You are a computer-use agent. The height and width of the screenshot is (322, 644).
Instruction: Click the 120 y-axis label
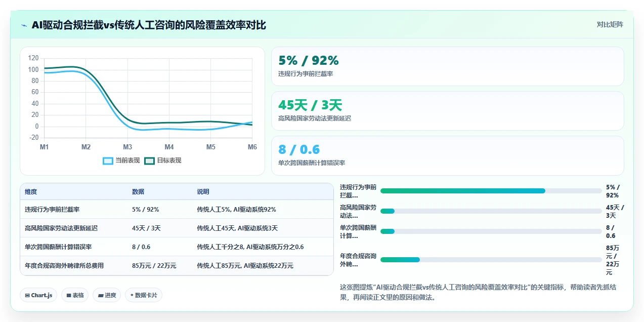click(x=33, y=58)
